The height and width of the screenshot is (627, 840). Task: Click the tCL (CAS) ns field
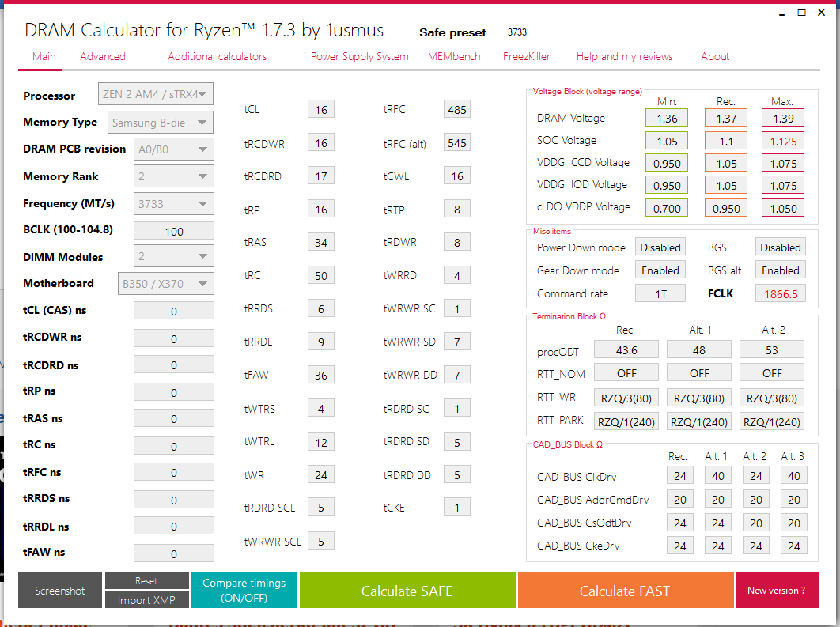(x=173, y=311)
